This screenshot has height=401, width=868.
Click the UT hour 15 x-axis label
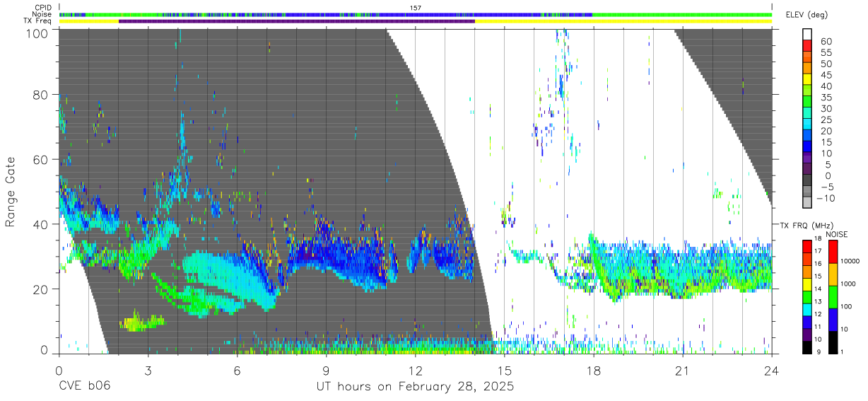pyautogui.click(x=504, y=370)
